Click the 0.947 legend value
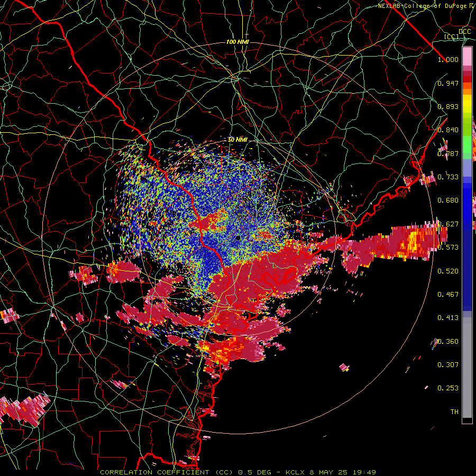The height and width of the screenshot is (476, 476). coord(448,83)
